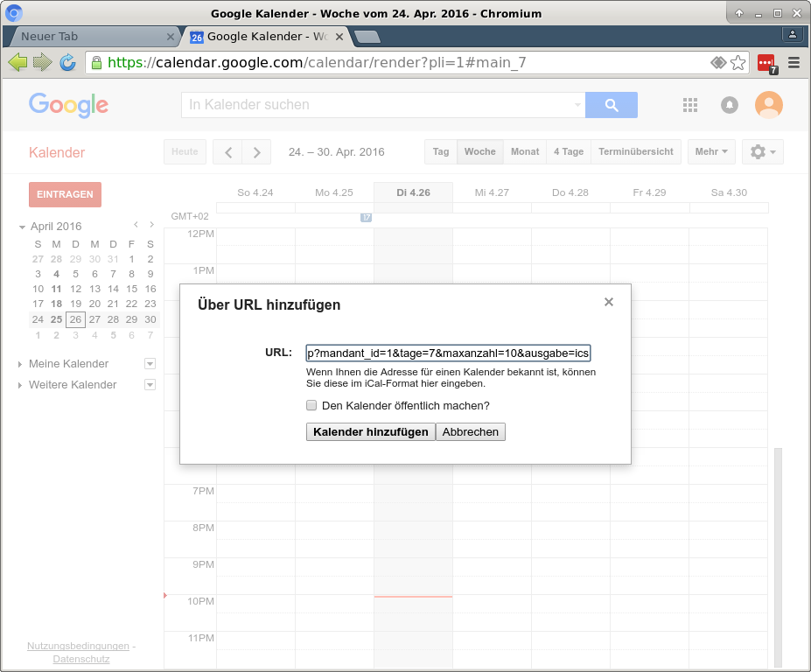
Task: Click the browser reload icon
Action: tap(67, 62)
